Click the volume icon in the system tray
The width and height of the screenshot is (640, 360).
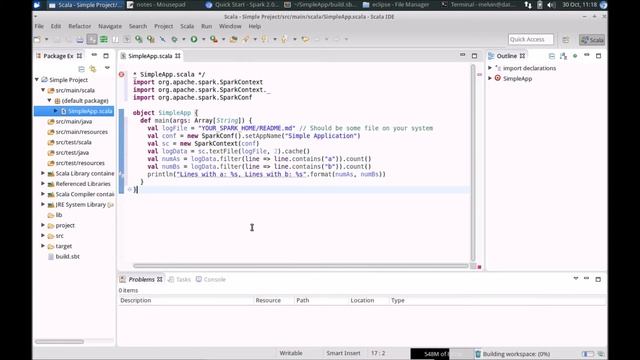[x=551, y=5]
